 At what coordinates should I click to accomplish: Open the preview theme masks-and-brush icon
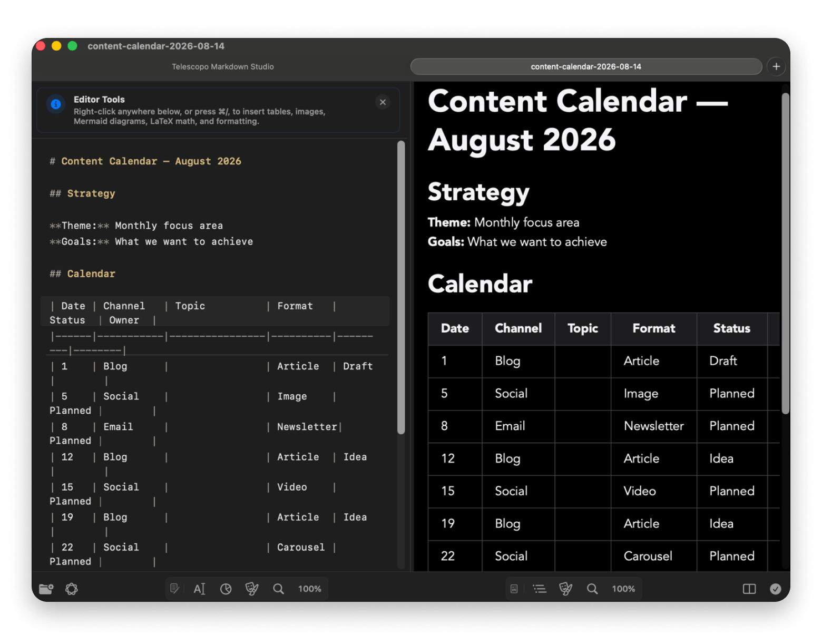click(x=566, y=589)
